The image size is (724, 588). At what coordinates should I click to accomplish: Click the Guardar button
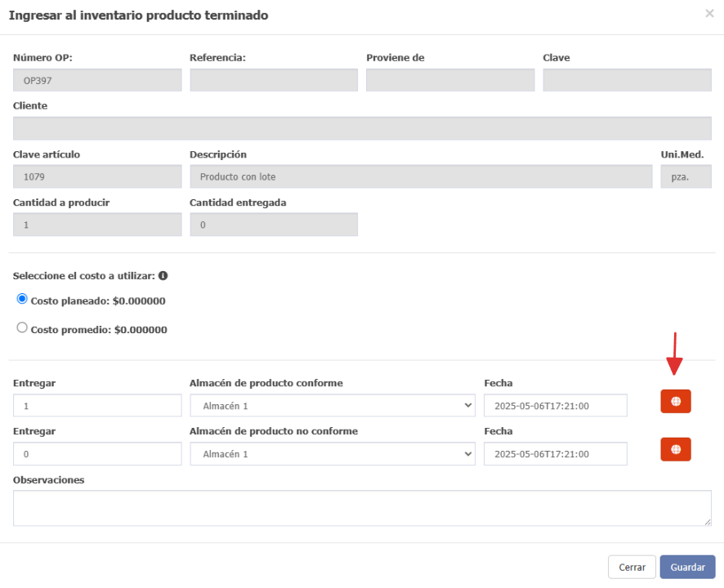click(x=687, y=567)
